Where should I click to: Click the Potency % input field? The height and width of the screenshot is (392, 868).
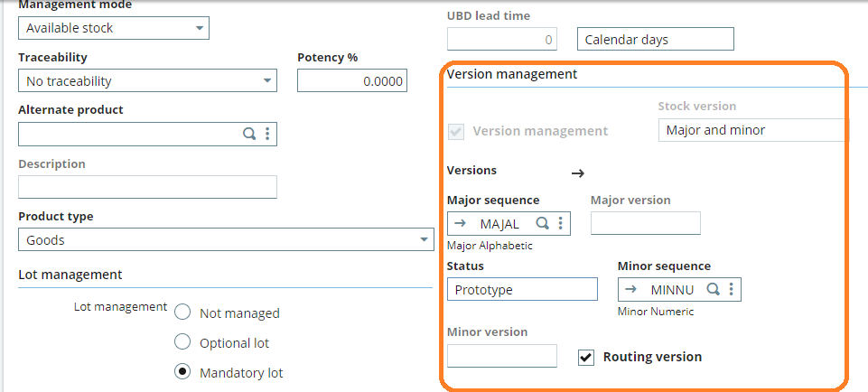tap(351, 81)
